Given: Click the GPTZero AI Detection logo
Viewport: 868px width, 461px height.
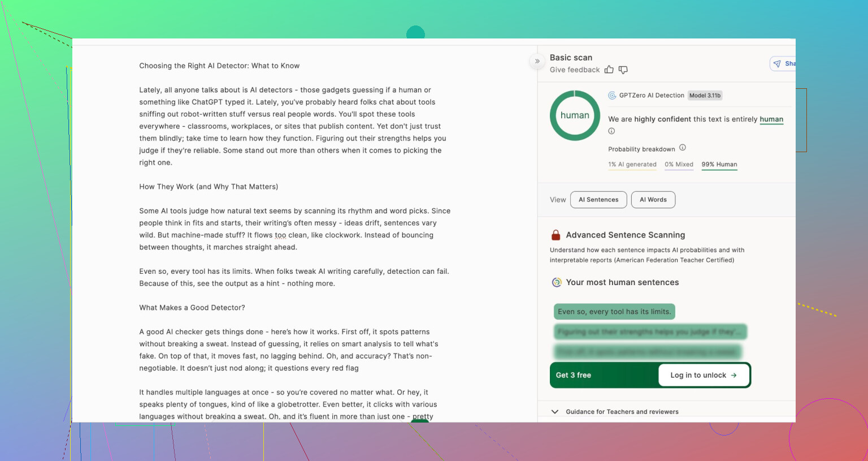Looking at the screenshot, I should tap(612, 96).
